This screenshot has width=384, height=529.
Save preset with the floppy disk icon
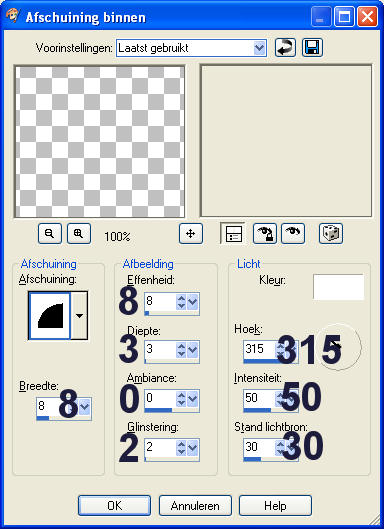312,48
